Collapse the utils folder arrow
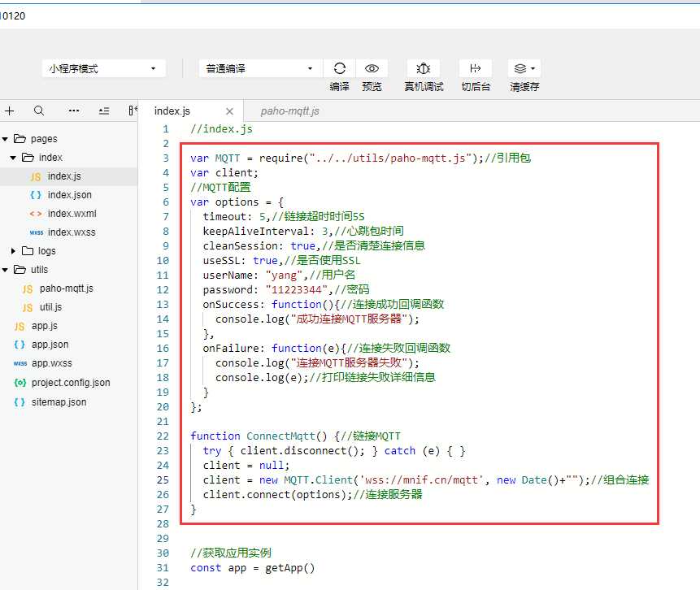Image resolution: width=700 pixels, height=590 pixels. tap(5, 270)
